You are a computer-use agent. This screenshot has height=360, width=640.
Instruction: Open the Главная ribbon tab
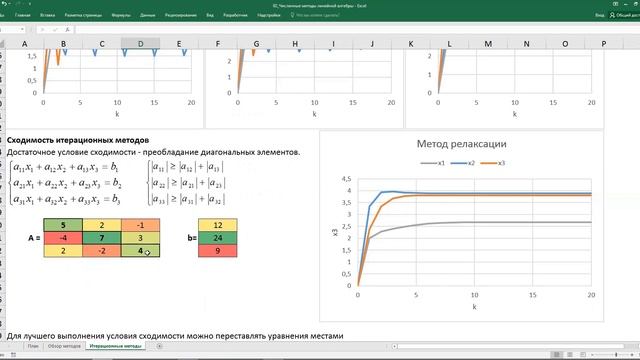22,15
